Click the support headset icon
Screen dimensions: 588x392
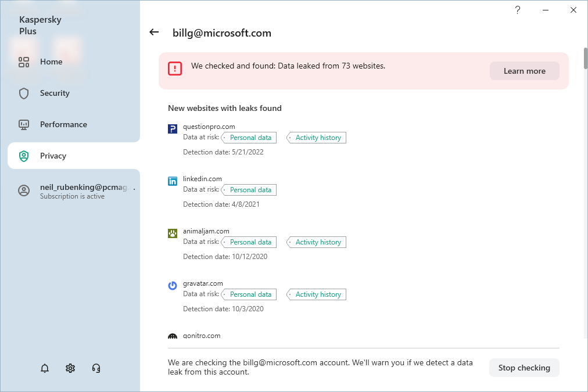pyautogui.click(x=96, y=368)
